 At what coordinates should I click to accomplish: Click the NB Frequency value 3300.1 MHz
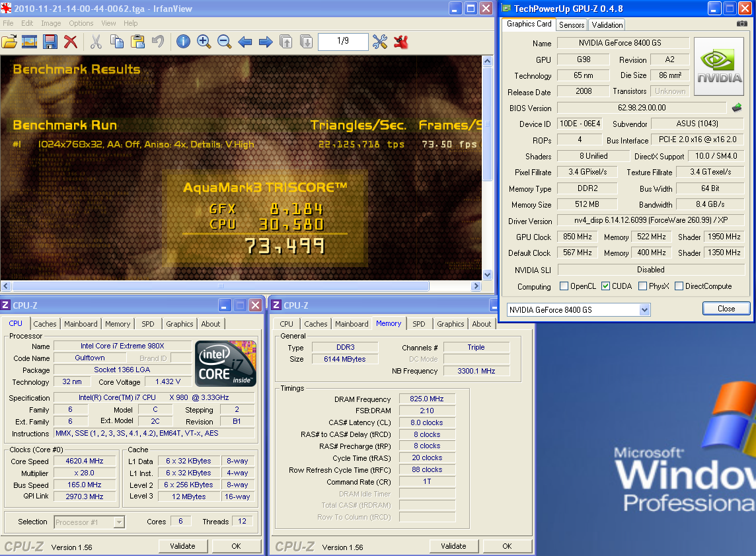[x=476, y=371]
